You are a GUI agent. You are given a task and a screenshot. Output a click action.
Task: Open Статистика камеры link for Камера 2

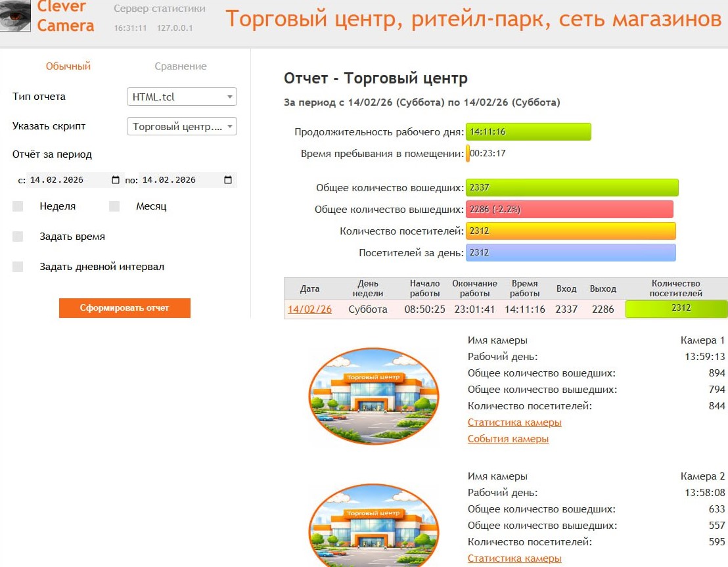click(514, 558)
